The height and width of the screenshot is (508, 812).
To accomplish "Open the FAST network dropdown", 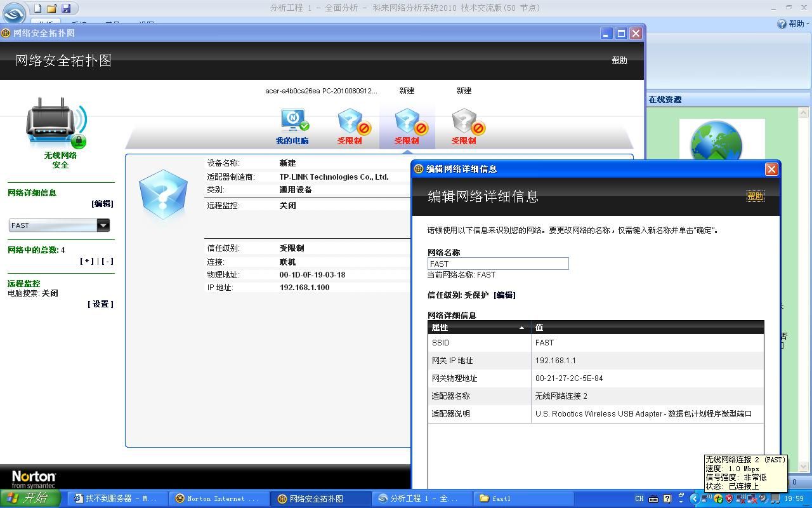I will [x=103, y=225].
